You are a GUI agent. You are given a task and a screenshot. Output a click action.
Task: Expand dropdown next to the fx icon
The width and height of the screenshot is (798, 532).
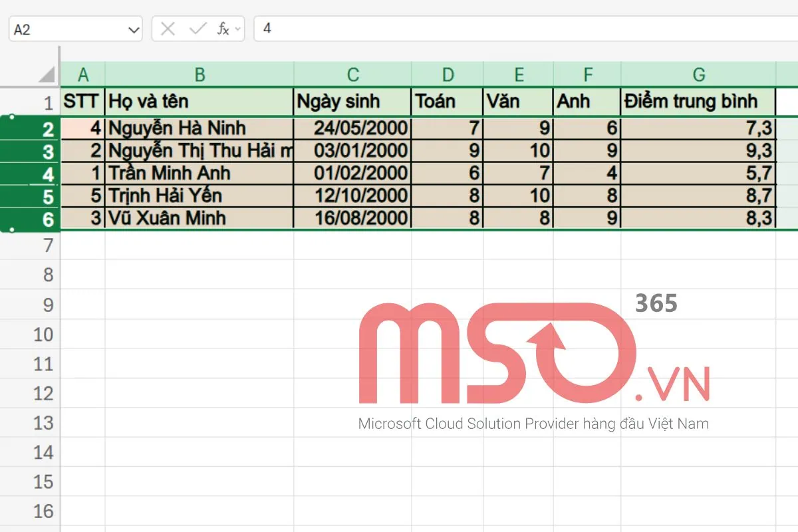(238, 30)
